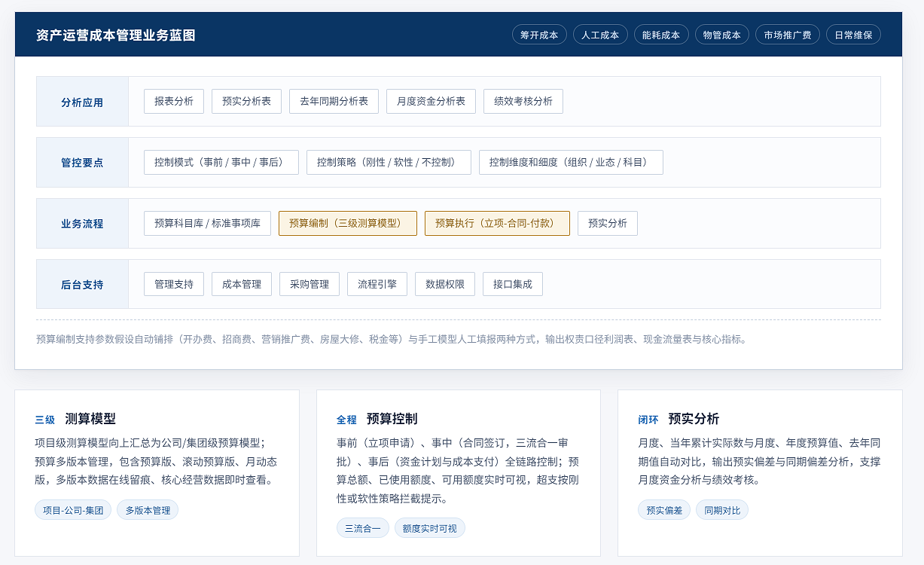Open the 报表分析 item
Viewport: 924px width, 565px height.
click(174, 101)
